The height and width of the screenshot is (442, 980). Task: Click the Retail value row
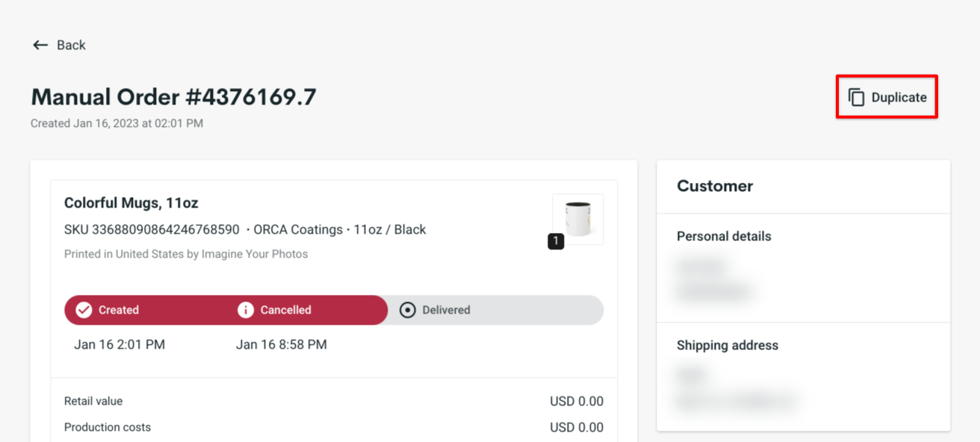[x=93, y=401]
